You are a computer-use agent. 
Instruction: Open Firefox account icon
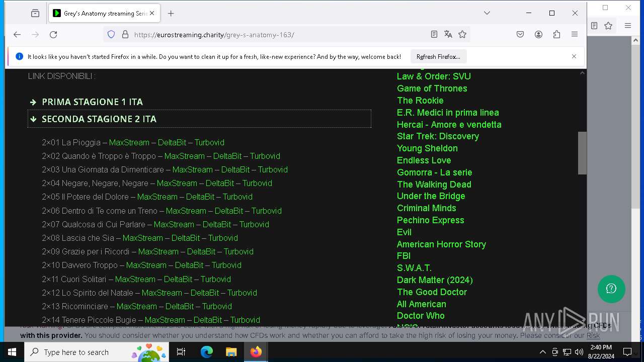click(538, 35)
